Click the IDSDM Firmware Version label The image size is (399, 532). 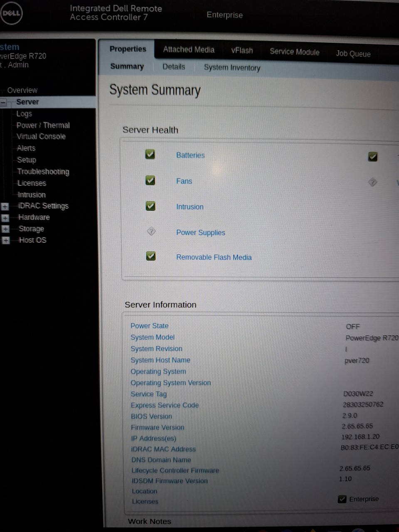tap(170, 481)
